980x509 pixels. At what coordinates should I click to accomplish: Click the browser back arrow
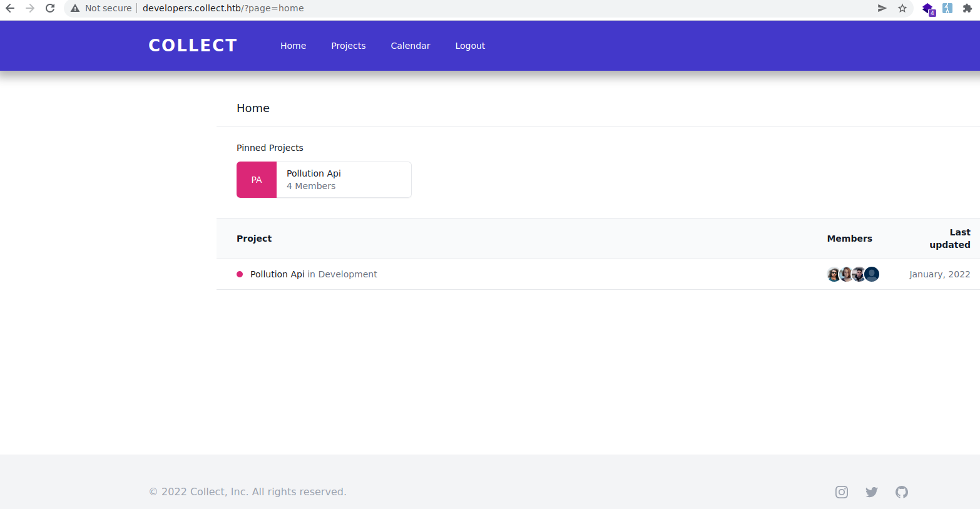[x=10, y=8]
